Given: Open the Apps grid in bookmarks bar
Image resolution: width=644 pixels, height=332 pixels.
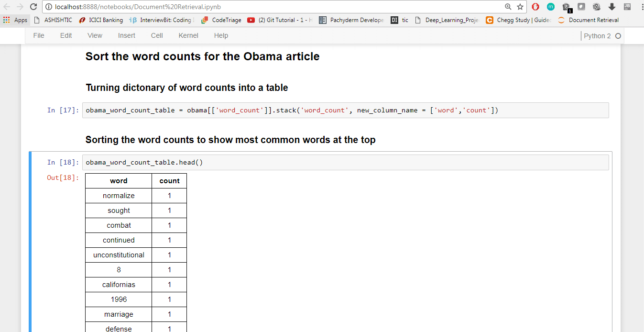Looking at the screenshot, I should pyautogui.click(x=15, y=20).
